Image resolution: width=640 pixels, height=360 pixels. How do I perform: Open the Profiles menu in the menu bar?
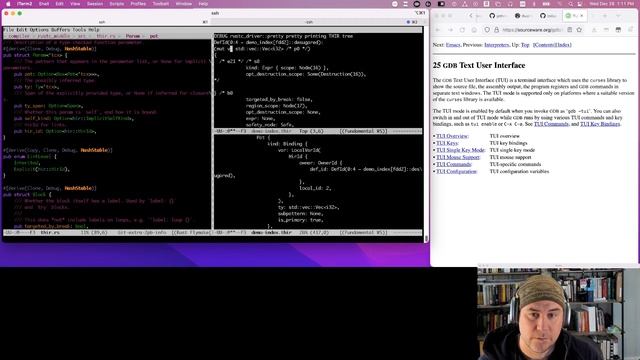(x=138, y=4)
